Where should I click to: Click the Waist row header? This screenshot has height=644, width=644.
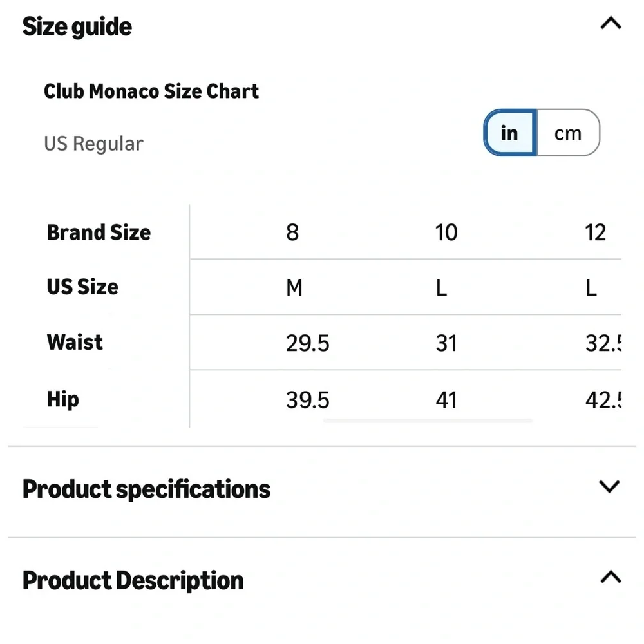pos(75,342)
